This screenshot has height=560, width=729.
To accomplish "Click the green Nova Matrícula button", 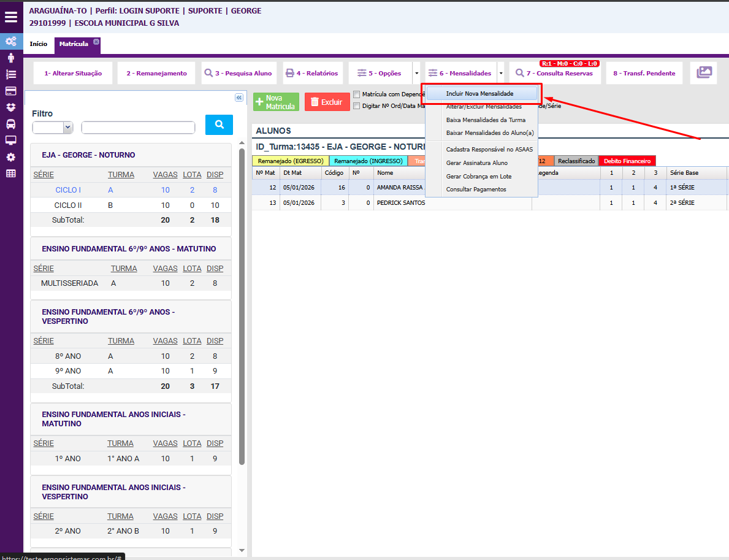I will [276, 102].
